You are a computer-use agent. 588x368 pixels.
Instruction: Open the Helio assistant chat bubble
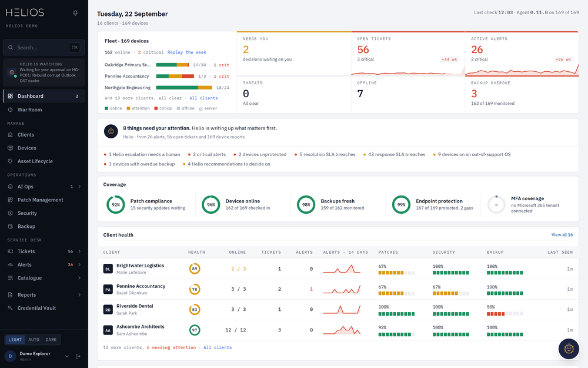(x=569, y=349)
